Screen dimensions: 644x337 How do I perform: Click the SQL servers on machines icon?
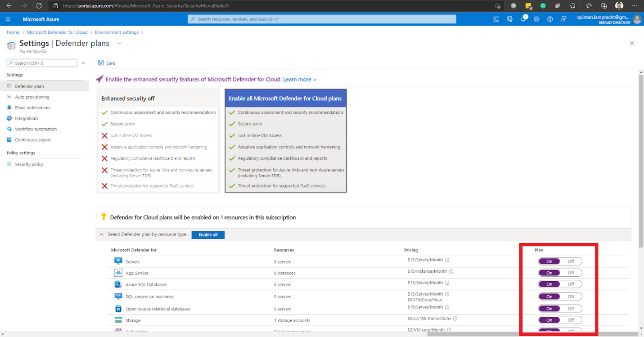(x=118, y=297)
